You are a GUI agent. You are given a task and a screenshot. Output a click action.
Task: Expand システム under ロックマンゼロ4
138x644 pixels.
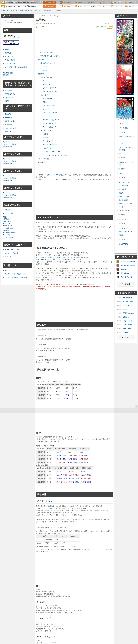pos(7,193)
